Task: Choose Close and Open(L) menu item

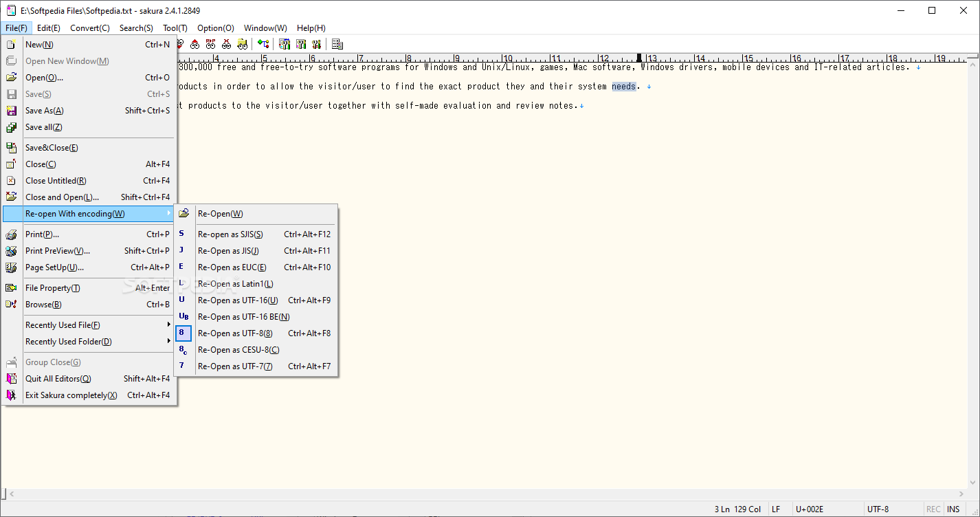Action: click(x=89, y=197)
